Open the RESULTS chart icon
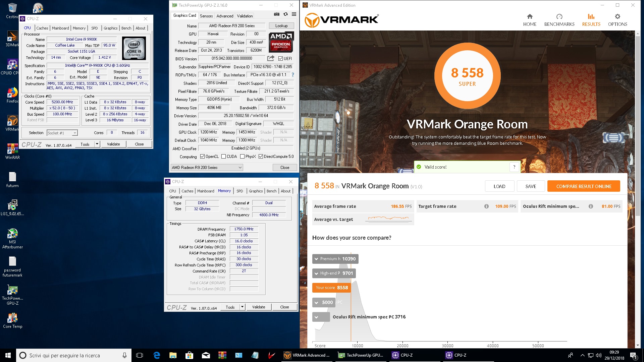The width and height of the screenshot is (644, 362). 591,16
